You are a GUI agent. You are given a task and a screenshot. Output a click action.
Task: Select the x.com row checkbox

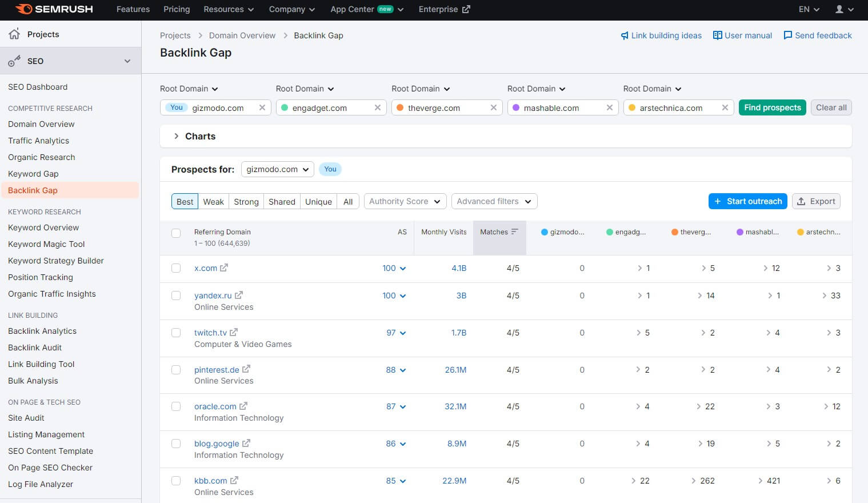[x=176, y=268]
